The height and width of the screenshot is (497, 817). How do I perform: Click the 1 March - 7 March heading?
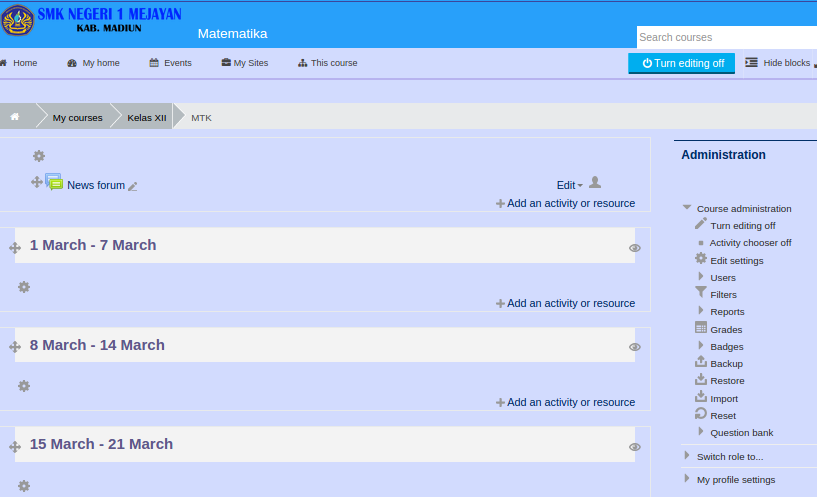pos(93,245)
